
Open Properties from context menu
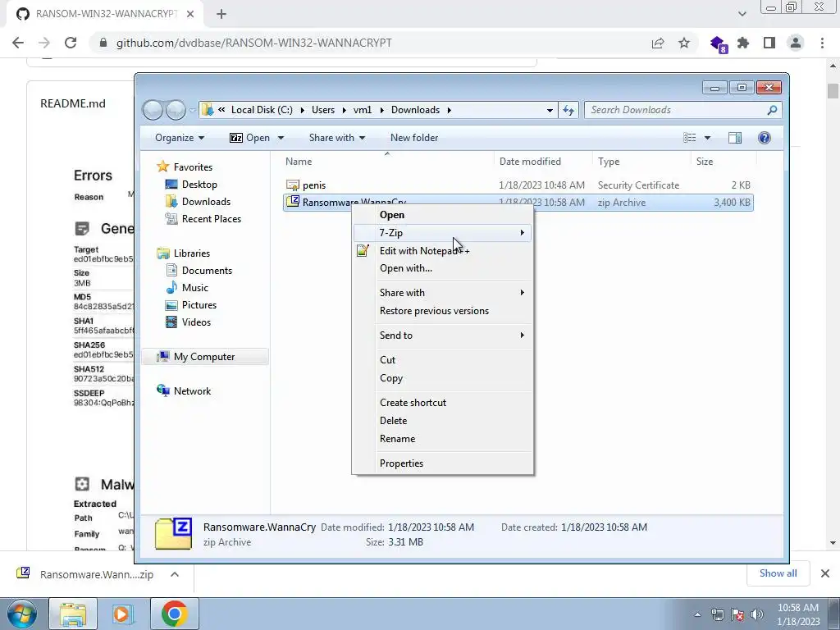click(442, 463)
